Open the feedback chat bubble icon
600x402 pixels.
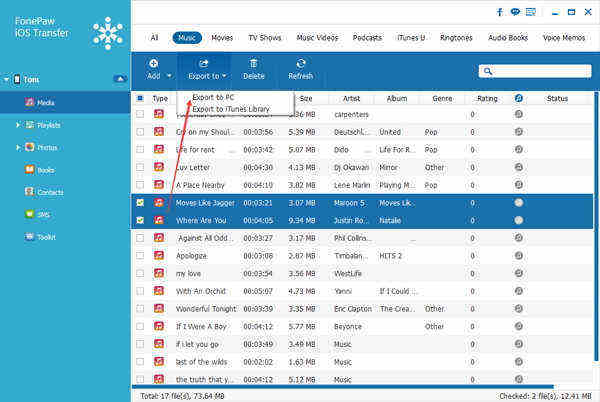pos(515,12)
